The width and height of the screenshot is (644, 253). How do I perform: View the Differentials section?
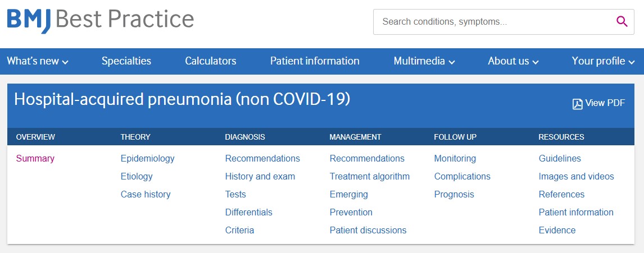pyautogui.click(x=249, y=212)
